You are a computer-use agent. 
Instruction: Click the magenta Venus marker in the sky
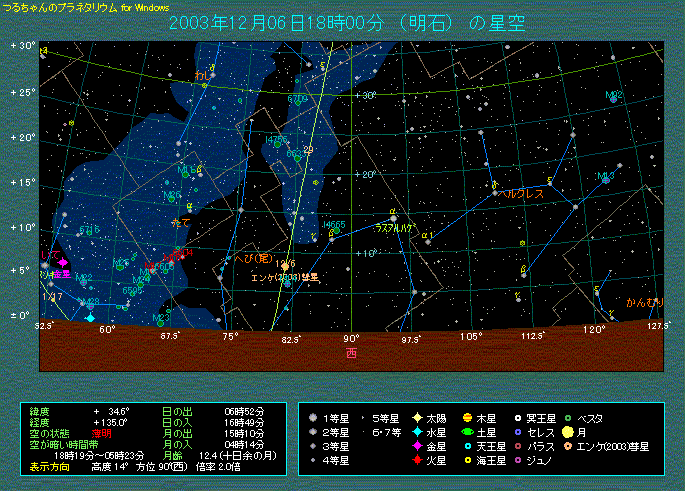pos(62,262)
